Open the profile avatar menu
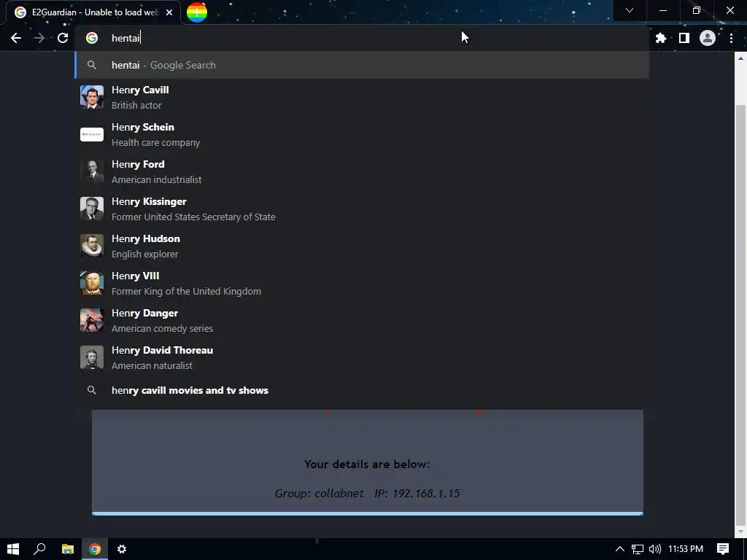 coord(708,38)
